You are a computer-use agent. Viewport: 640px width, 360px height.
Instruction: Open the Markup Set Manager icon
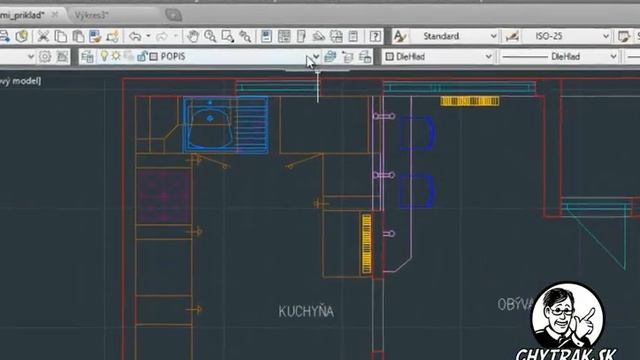coord(336,36)
